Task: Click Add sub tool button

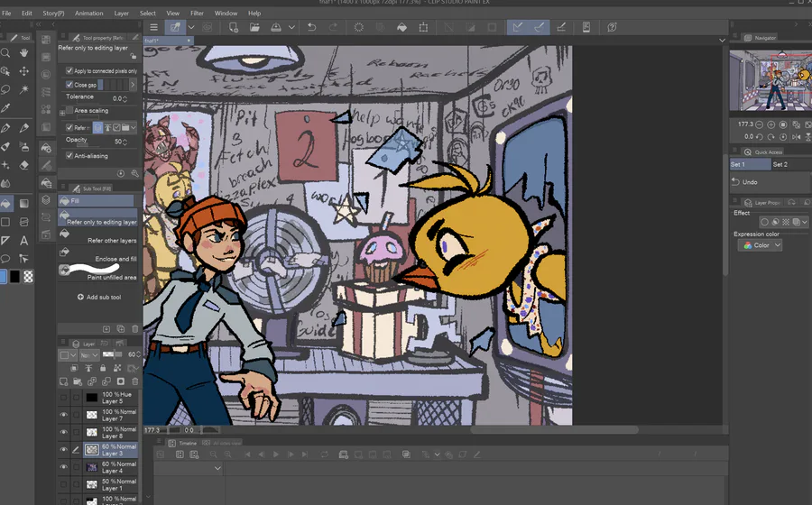Action: [x=99, y=297]
